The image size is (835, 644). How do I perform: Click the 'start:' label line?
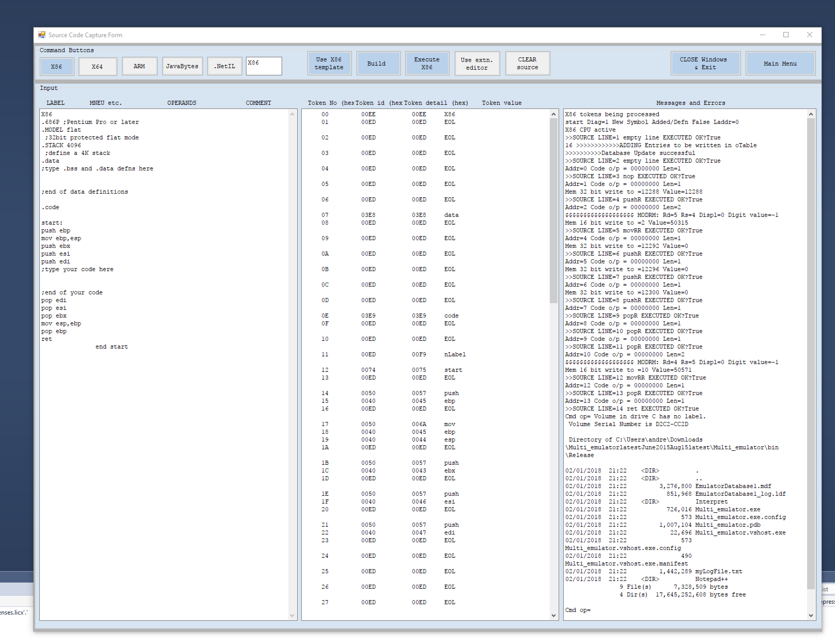52,223
